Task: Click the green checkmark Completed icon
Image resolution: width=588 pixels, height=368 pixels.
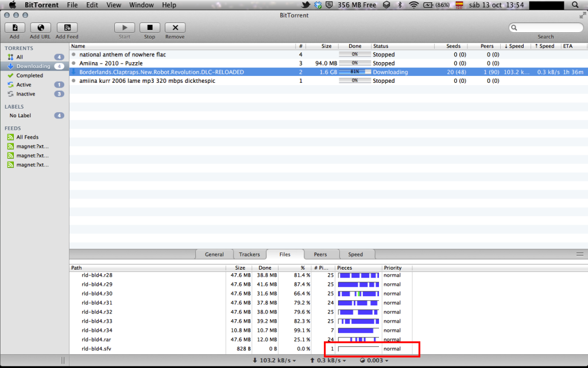Action: pos(10,75)
